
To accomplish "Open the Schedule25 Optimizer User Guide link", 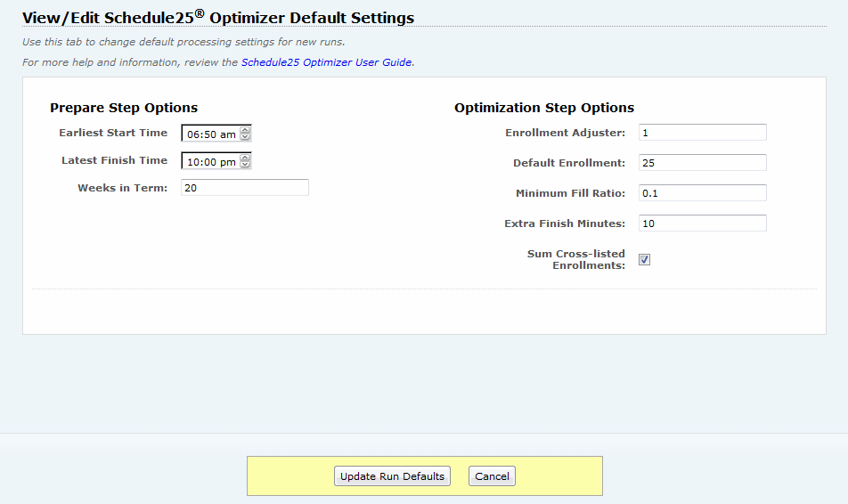I will 327,62.
